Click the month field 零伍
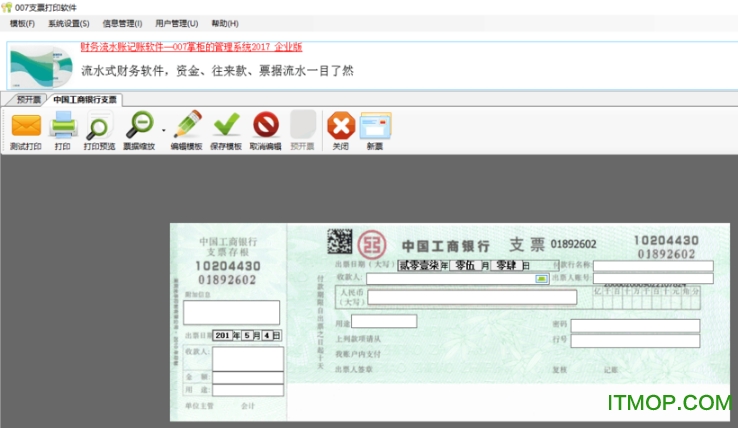This screenshot has height=428, width=738. (465, 266)
